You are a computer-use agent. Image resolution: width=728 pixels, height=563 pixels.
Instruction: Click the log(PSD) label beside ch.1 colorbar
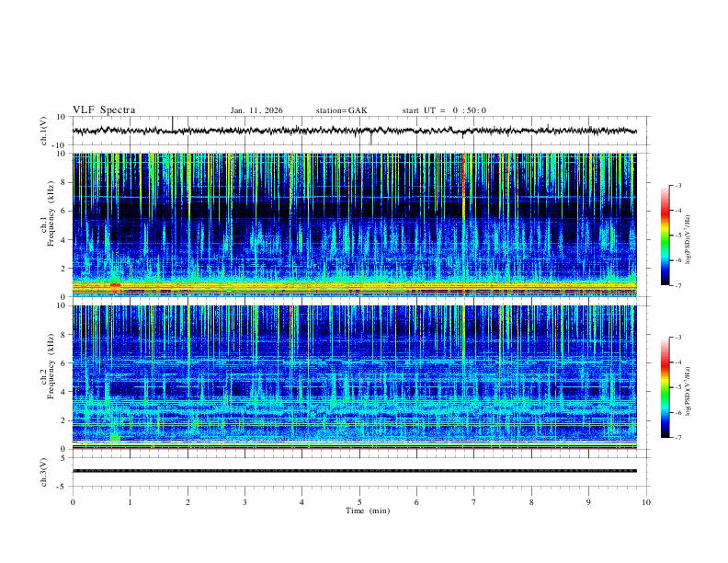click(688, 240)
